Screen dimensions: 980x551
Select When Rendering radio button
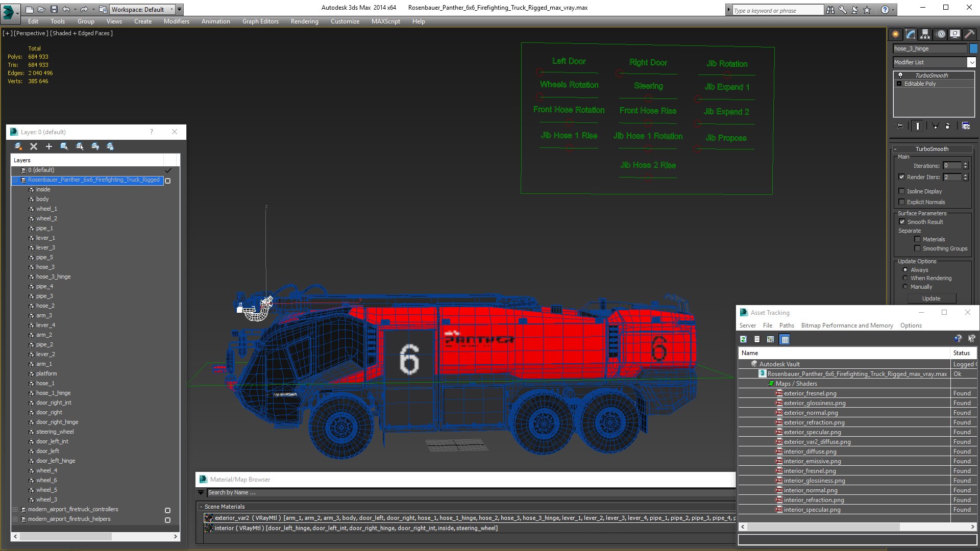pos(905,278)
